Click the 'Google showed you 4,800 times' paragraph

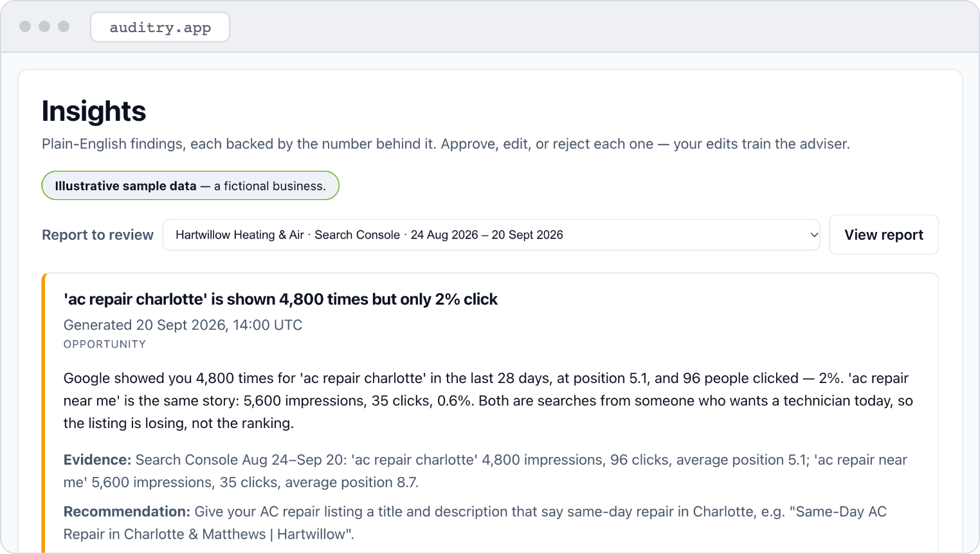coord(488,400)
